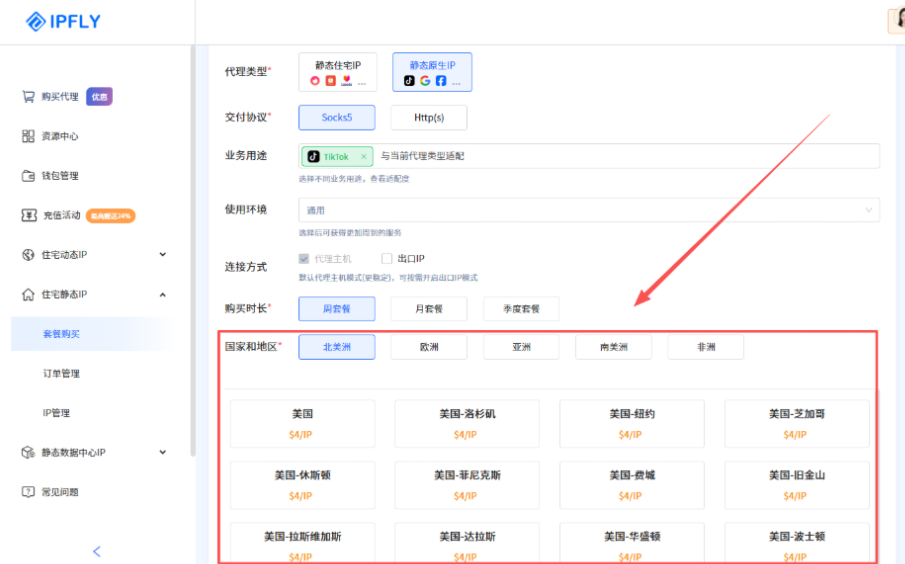Select the 美国-达拉斯 location card
The image size is (905, 564).
[467, 543]
